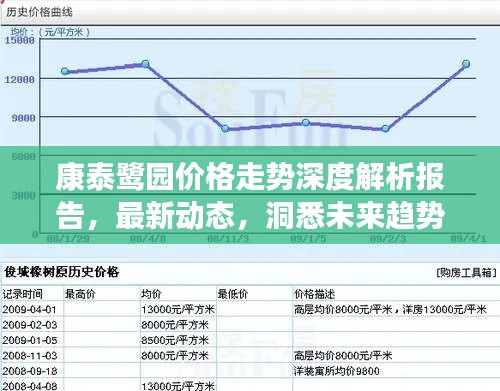Image resolution: width=500 pixels, height=391 pixels.
Task: Select the 08/1/29 data point on the chart
Action: pos(65,71)
